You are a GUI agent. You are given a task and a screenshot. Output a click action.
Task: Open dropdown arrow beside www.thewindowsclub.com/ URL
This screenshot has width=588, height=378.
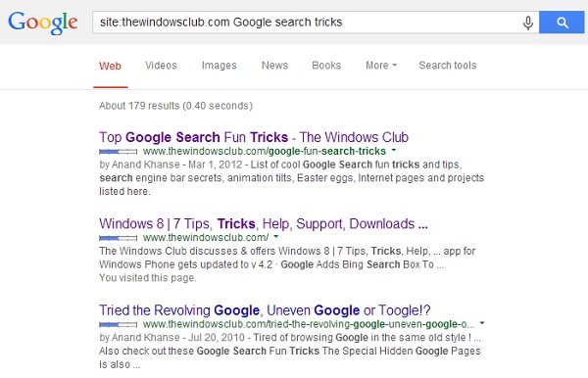click(276, 237)
